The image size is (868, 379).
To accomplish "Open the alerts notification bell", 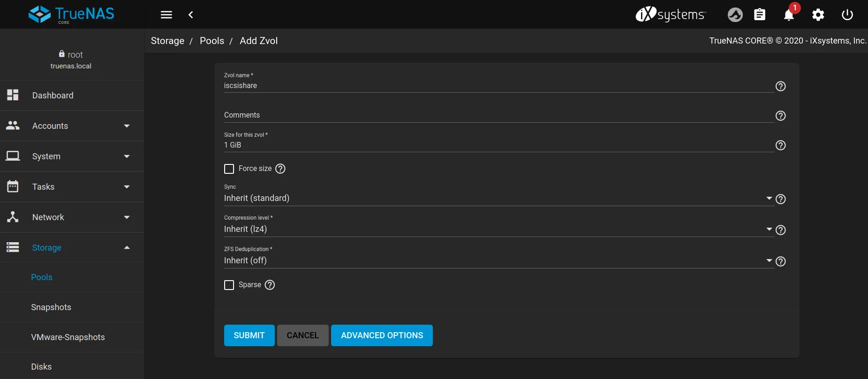I will [789, 15].
